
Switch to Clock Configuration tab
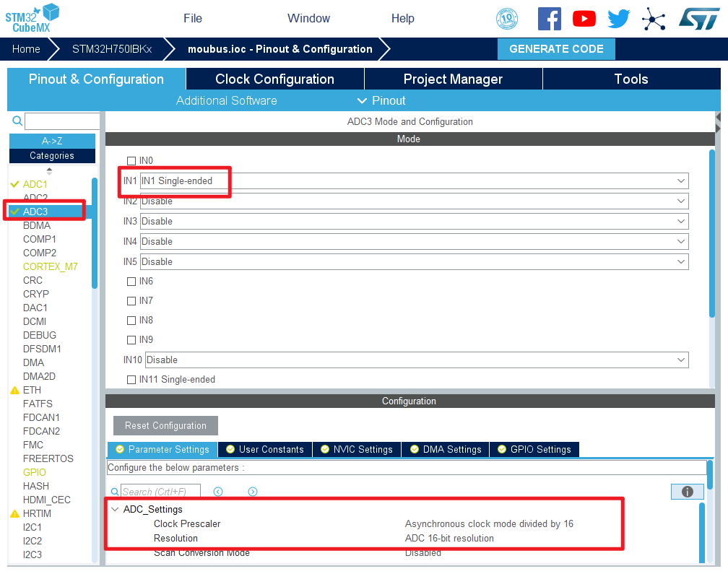[x=274, y=79]
